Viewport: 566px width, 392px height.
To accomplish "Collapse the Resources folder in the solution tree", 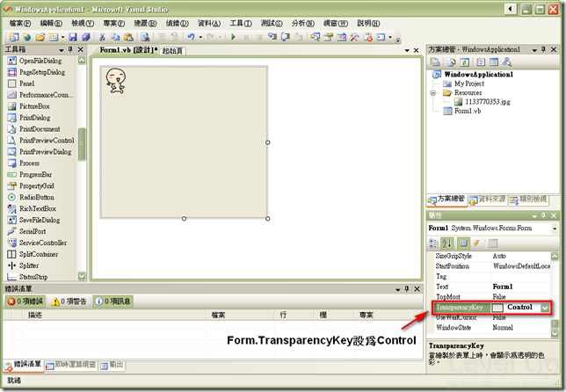I will tap(432, 93).
